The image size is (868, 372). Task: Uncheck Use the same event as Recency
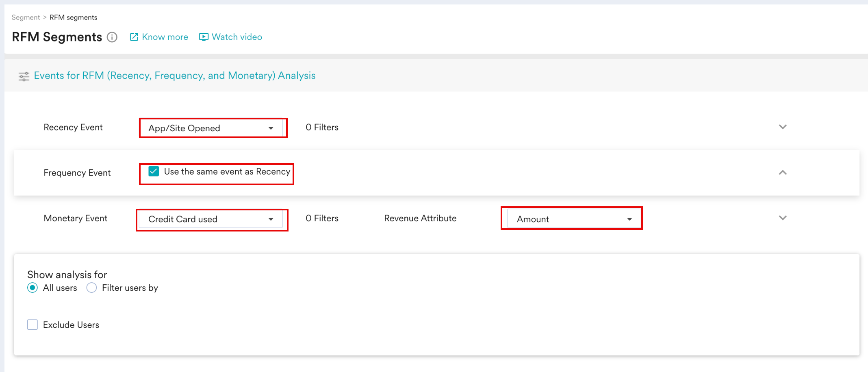pos(154,171)
